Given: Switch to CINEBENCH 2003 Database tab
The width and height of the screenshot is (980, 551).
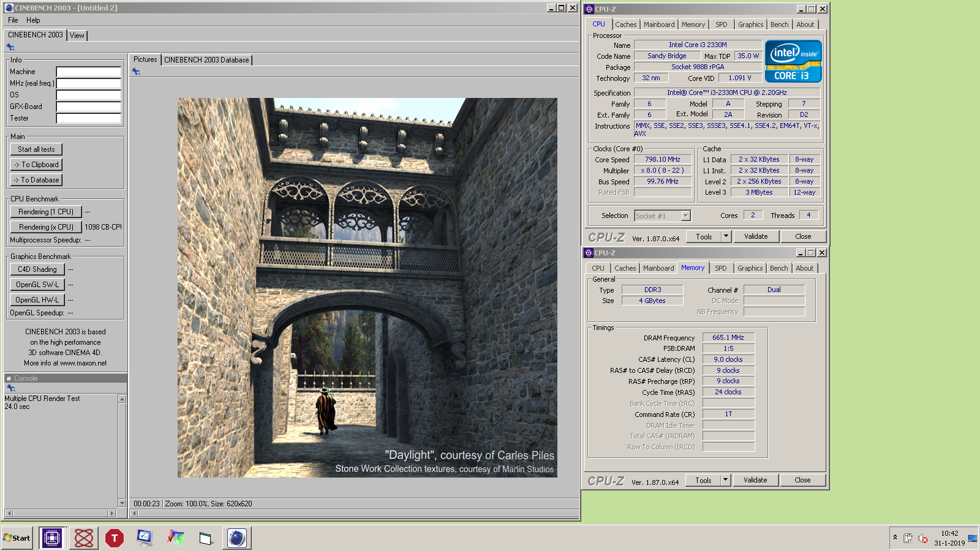Looking at the screenshot, I should pos(206,60).
